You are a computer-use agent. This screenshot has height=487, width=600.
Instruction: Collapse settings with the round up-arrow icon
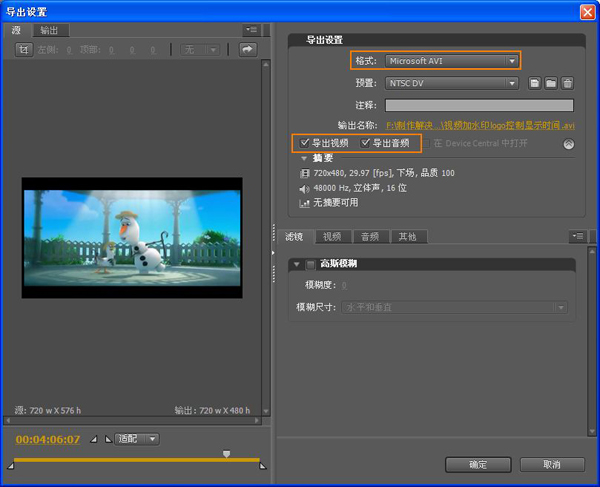pyautogui.click(x=569, y=144)
